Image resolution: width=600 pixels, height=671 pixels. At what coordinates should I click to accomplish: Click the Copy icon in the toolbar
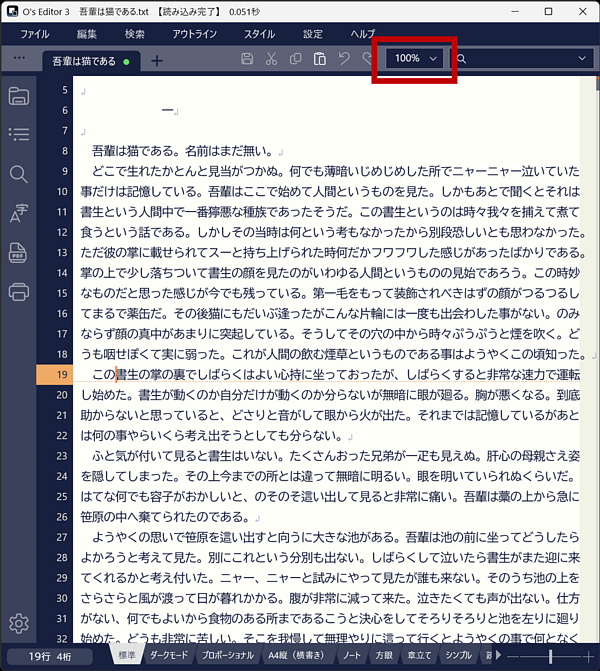click(295, 59)
